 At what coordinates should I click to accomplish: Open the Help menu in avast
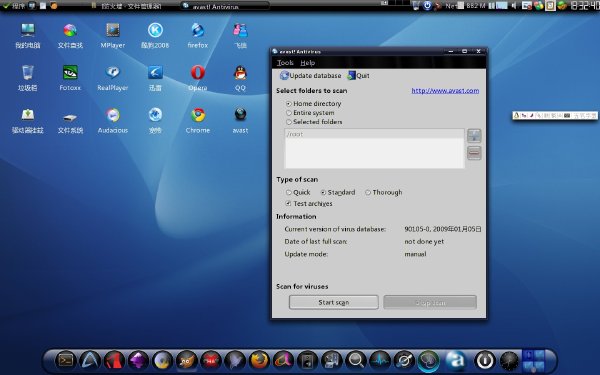tap(307, 63)
